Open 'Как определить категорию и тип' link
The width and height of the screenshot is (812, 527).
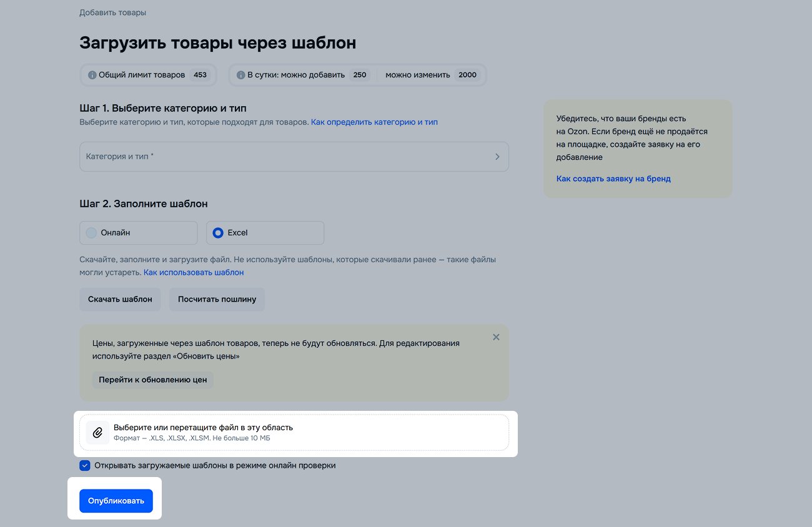pos(374,122)
